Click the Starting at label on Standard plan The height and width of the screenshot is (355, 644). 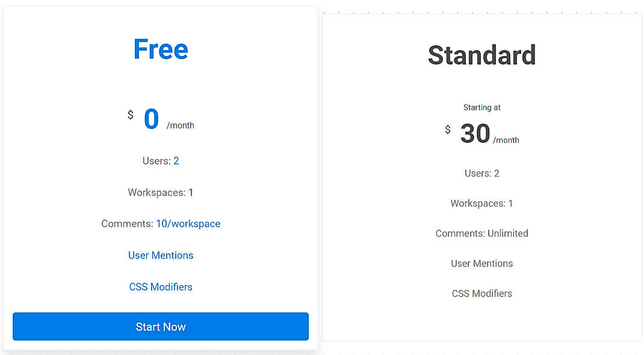pyautogui.click(x=481, y=107)
